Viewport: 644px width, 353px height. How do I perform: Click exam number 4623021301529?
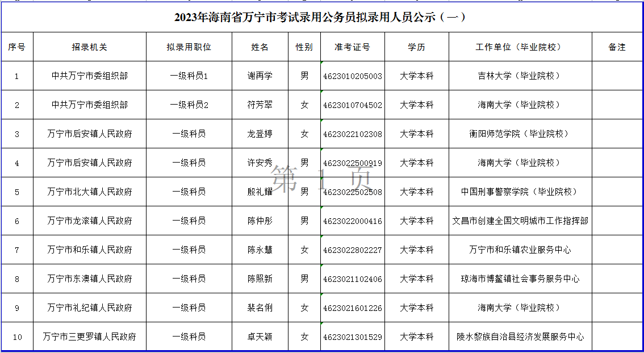coord(353,337)
